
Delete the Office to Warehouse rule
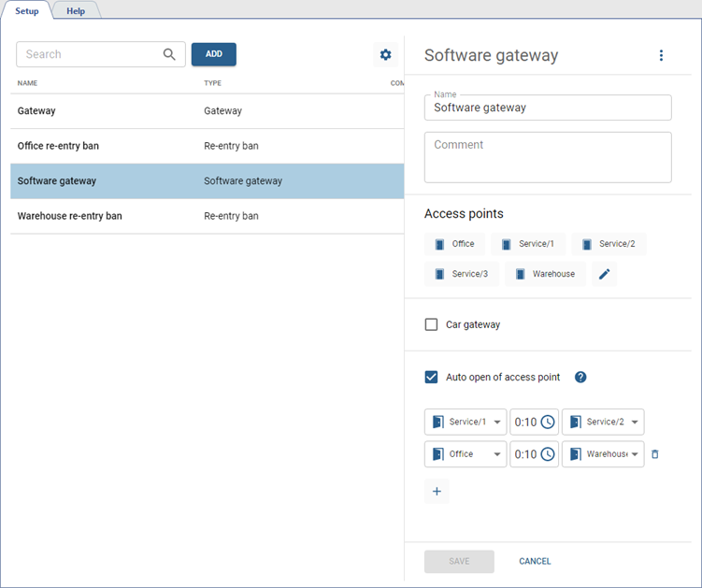click(x=655, y=454)
